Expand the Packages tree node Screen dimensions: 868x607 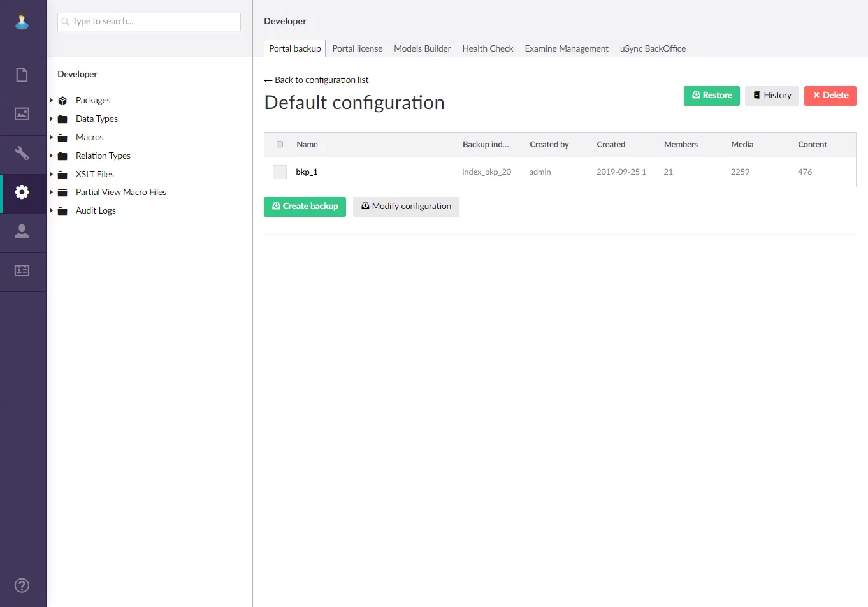tap(52, 101)
